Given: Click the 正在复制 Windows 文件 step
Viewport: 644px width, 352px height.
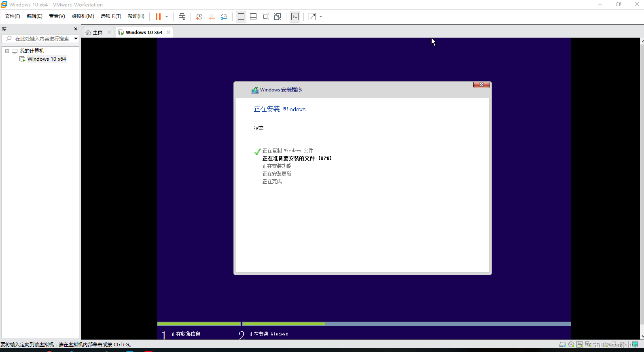Looking at the screenshot, I should pos(288,151).
